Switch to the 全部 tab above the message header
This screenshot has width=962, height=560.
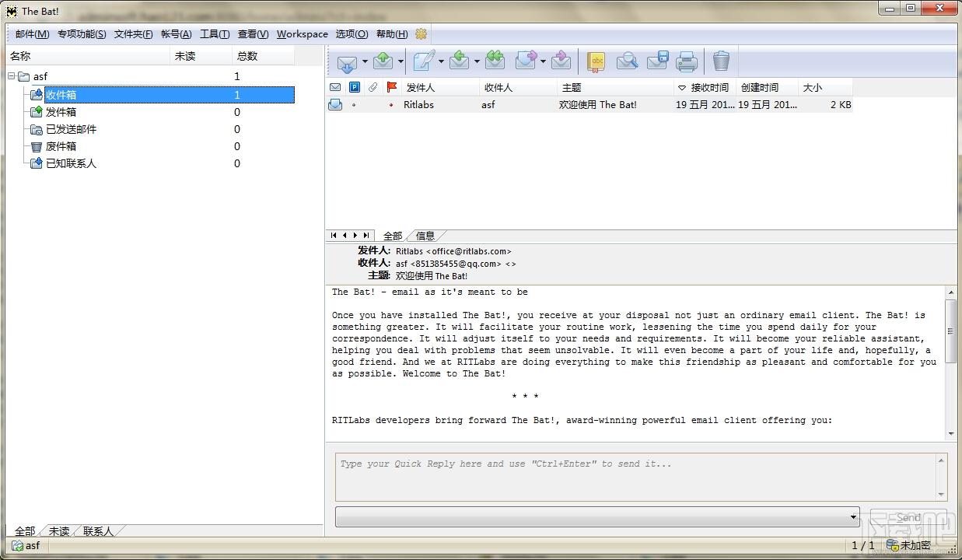[x=393, y=236]
